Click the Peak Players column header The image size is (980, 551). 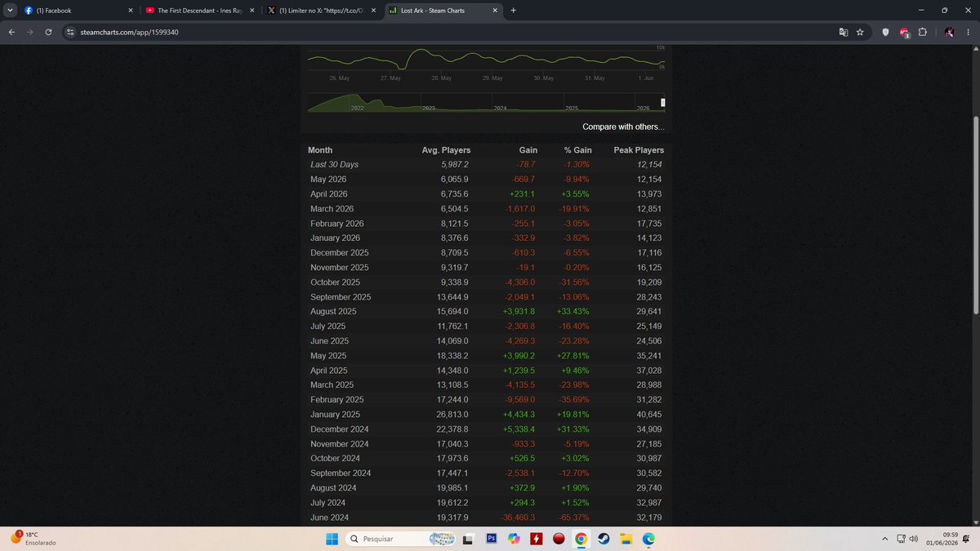pyautogui.click(x=639, y=150)
